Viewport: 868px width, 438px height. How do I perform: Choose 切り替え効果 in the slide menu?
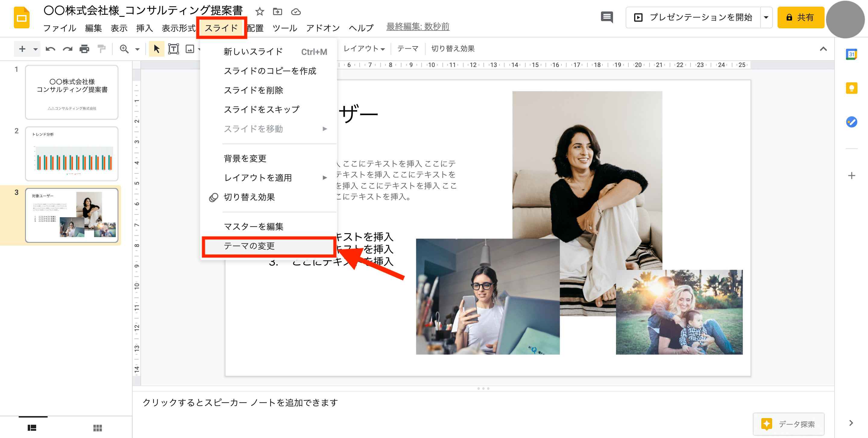coord(269,197)
